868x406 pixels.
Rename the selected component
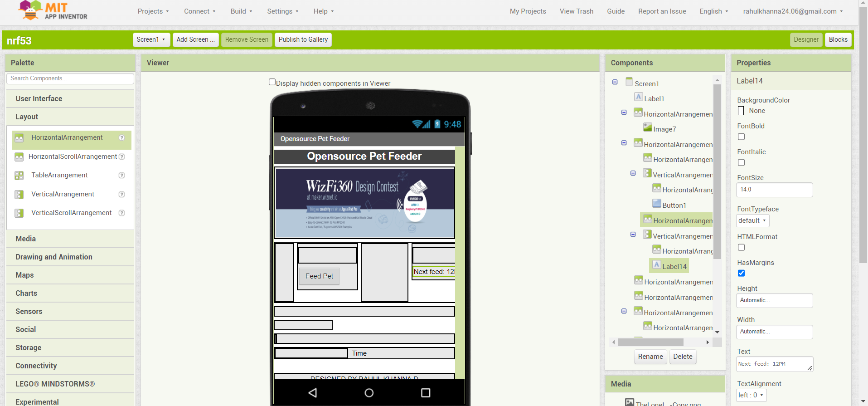click(650, 357)
